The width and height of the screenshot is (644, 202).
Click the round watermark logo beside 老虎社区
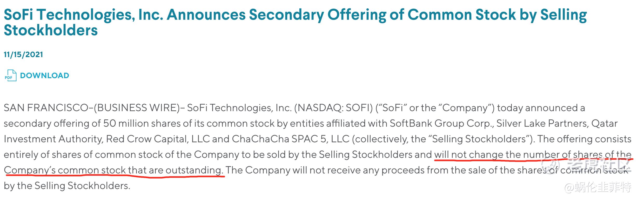[x=550, y=166]
